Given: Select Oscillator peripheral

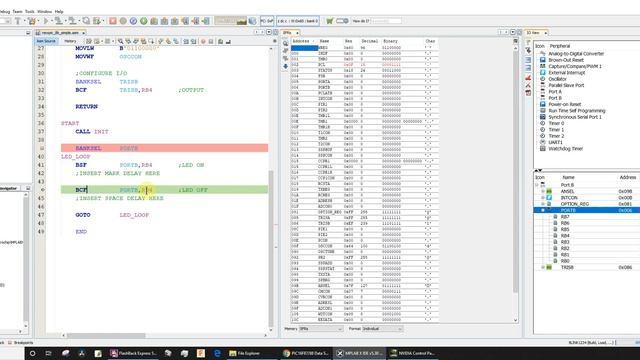Looking at the screenshot, I should (557, 79).
